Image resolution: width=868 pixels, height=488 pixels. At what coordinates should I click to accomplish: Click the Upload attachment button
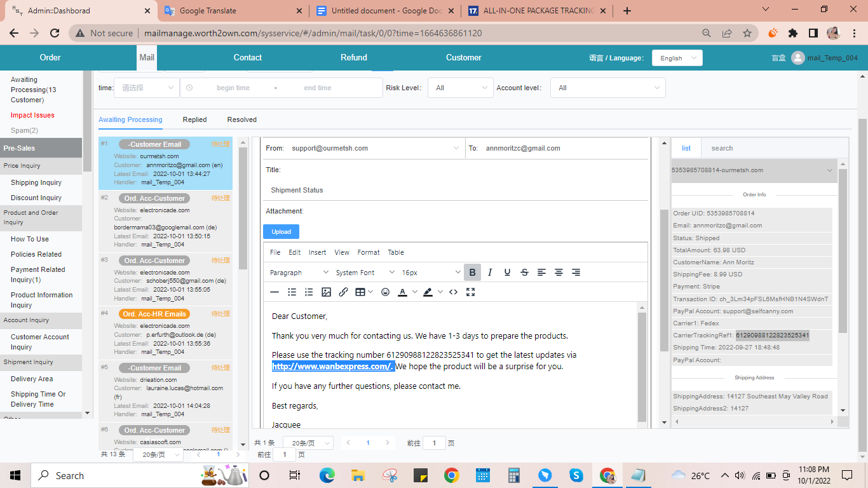(x=281, y=232)
